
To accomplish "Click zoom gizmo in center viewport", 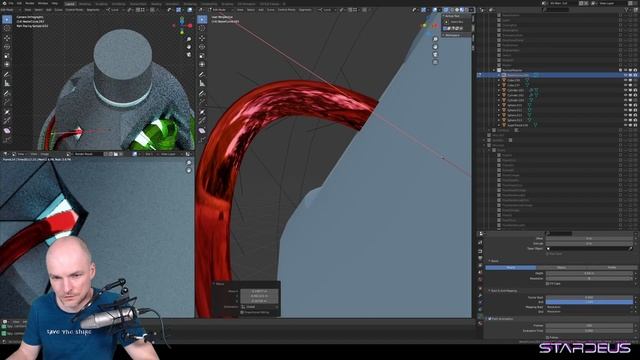I will click(x=435, y=39).
